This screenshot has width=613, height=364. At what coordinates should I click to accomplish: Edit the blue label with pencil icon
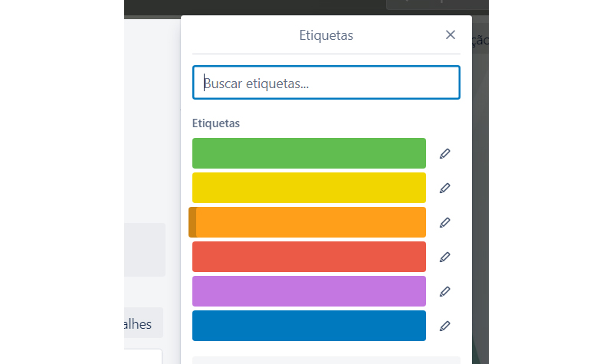(x=444, y=326)
